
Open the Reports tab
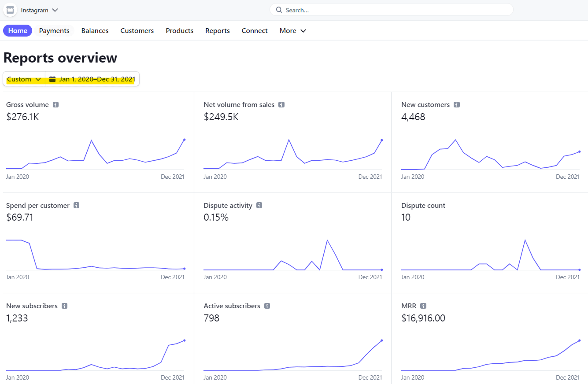(x=218, y=31)
